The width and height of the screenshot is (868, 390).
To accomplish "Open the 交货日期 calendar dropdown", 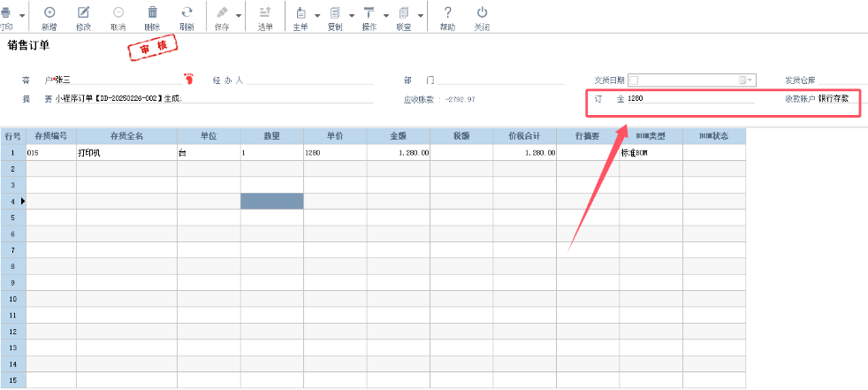I will coord(746,80).
